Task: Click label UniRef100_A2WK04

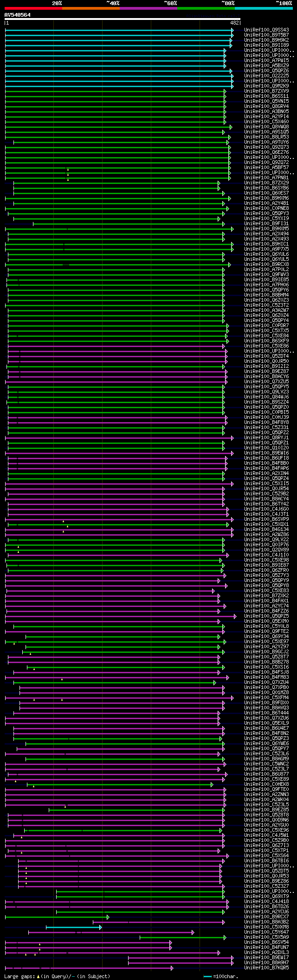Action: [266, 800]
